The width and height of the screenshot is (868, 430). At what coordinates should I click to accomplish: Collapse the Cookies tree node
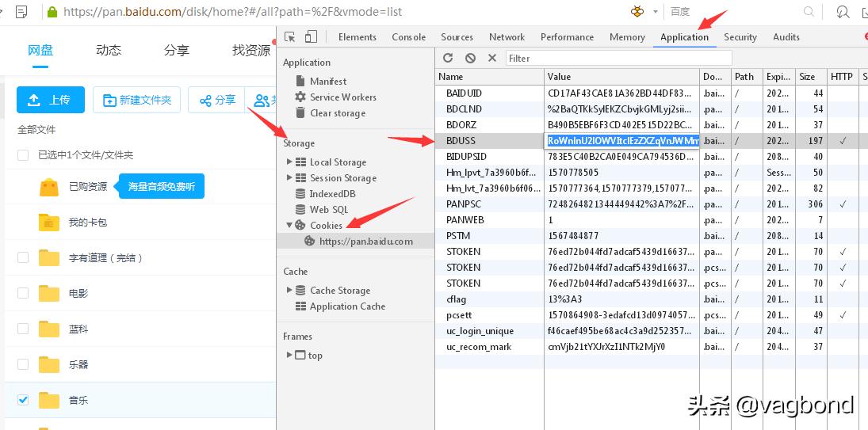[289, 225]
